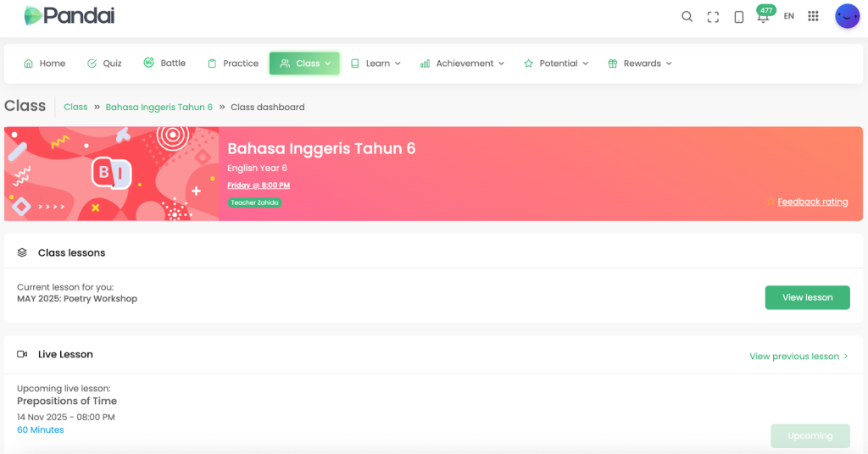
Task: Open the Feedback rating link
Action: pos(812,202)
